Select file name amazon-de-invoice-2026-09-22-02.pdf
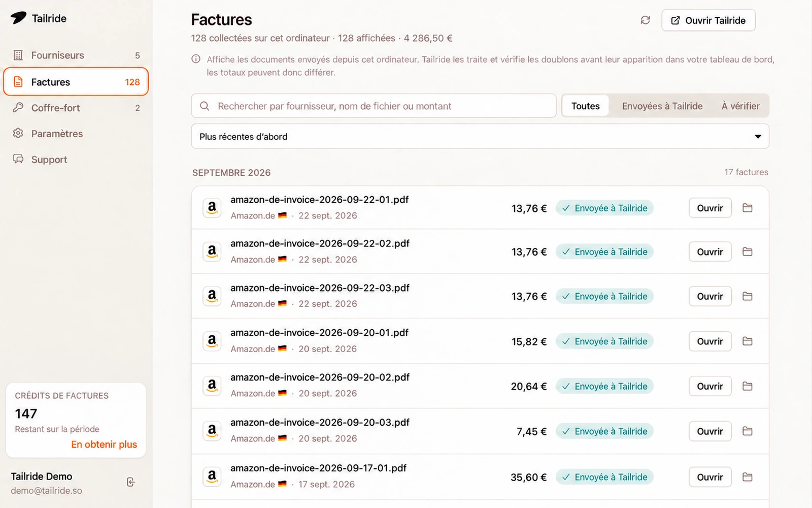 pos(320,243)
